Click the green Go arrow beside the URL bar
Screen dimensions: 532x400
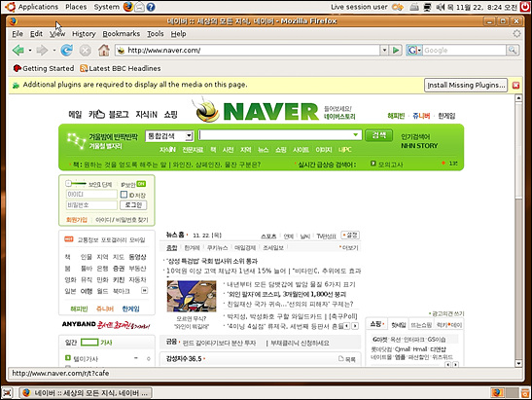(396, 51)
